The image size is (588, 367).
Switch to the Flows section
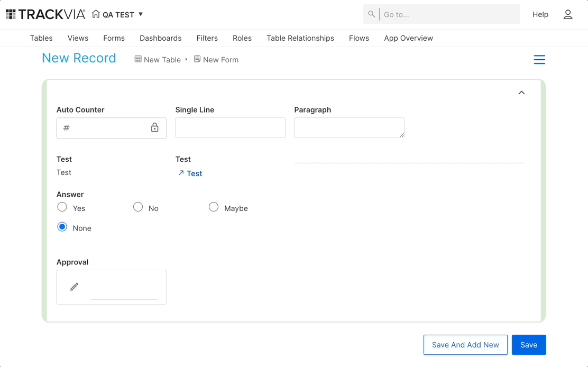click(x=359, y=38)
